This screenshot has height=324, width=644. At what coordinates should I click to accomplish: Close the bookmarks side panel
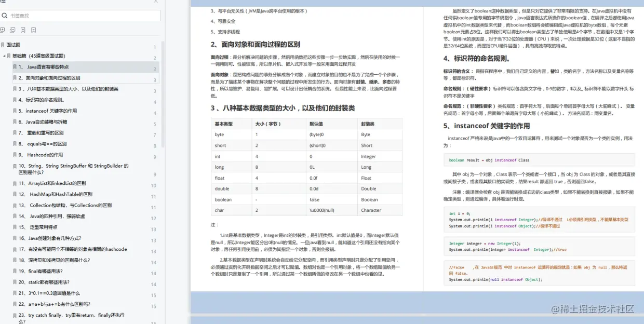click(155, 2)
